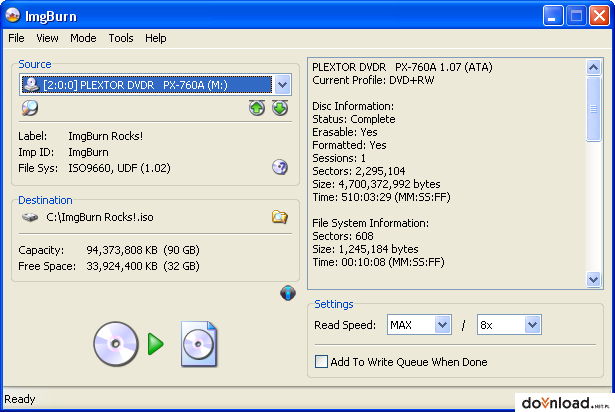Viewport: 615px width, 412px height.
Task: Close the ImgBurn window
Action: [x=599, y=16]
